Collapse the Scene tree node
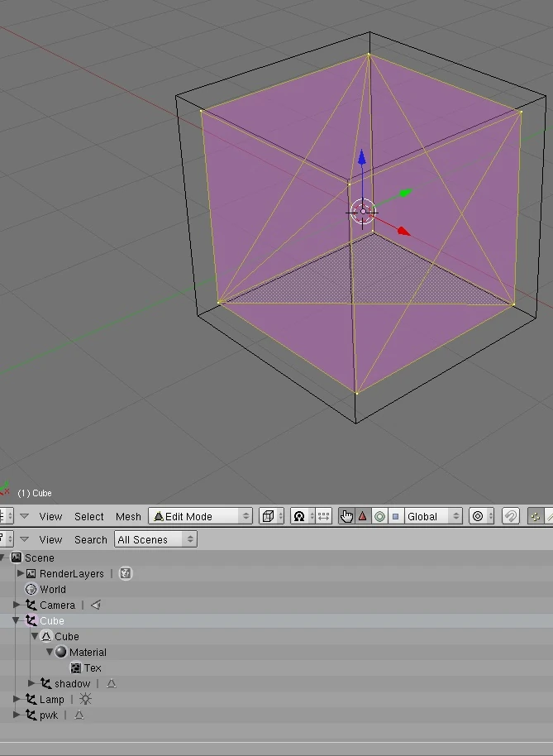Screen dimensions: 553x756 click(2, 557)
